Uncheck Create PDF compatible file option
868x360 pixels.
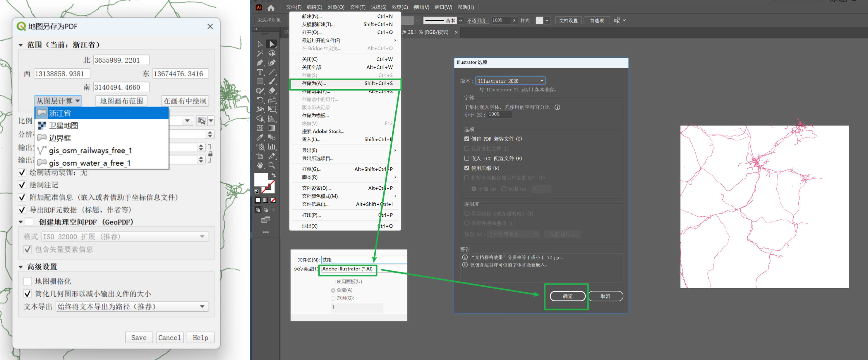467,139
